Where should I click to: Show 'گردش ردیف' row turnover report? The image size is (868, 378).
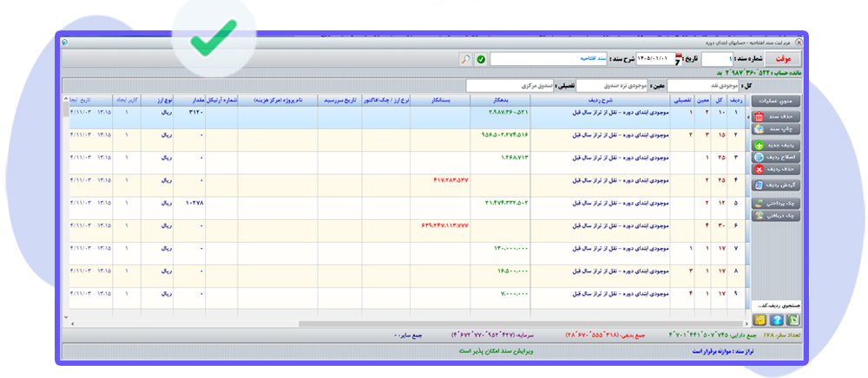776,186
